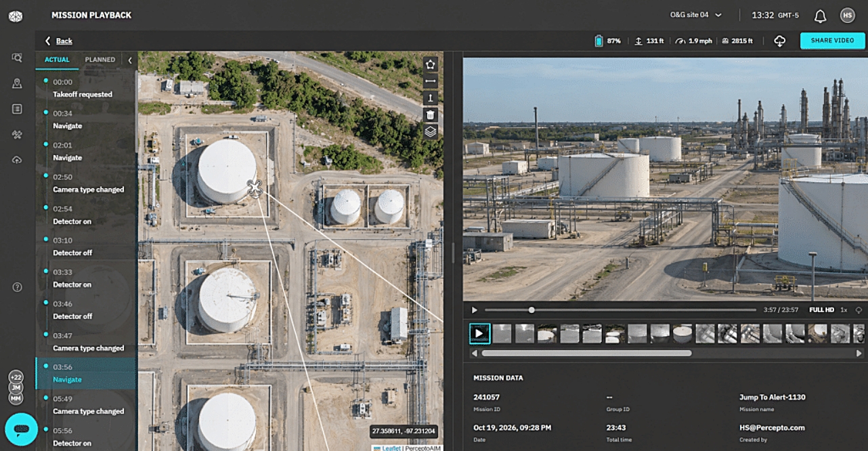The height and width of the screenshot is (451, 868).
Task: Select the 03:10 Detector off event
Action: tap(87, 246)
